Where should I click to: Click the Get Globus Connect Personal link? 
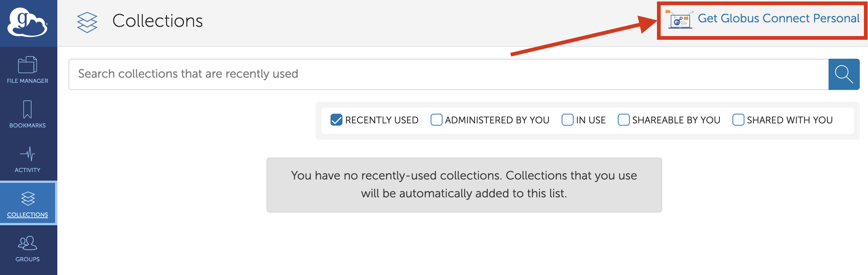pyautogui.click(x=779, y=18)
